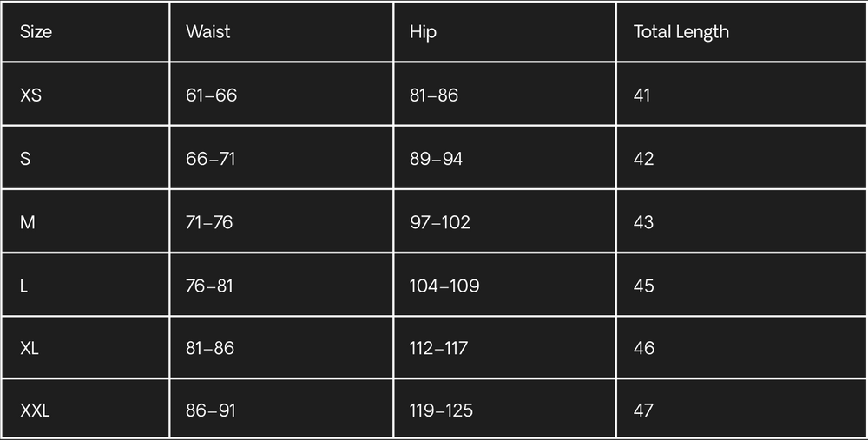
Task: Click hip value 89–94
Action: pos(436,159)
